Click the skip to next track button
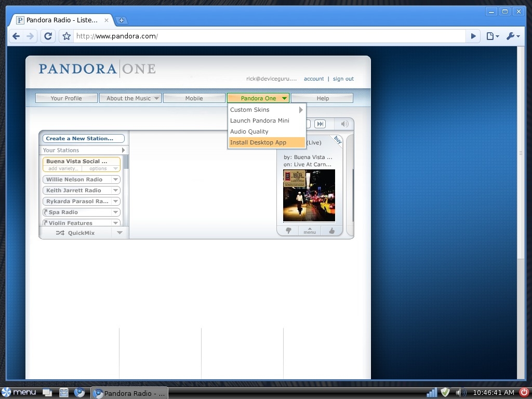 click(320, 124)
